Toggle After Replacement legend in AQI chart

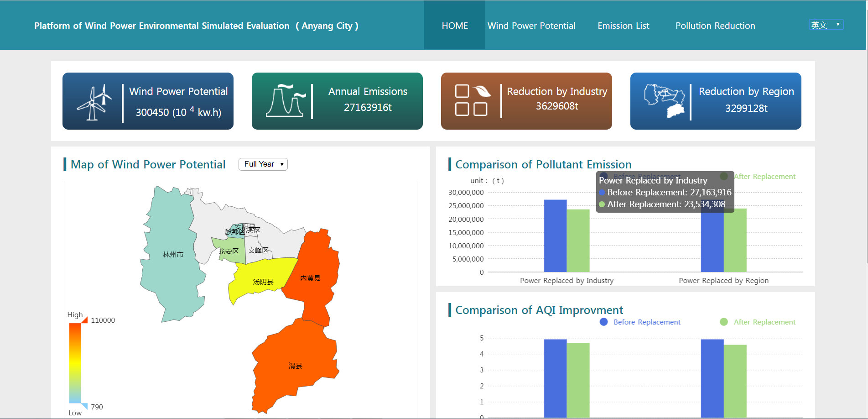tap(758, 322)
